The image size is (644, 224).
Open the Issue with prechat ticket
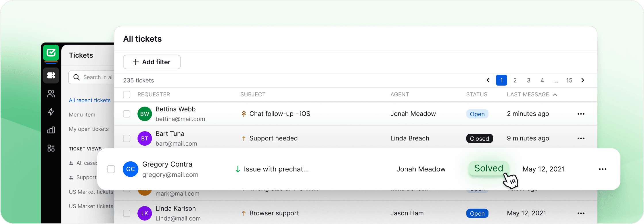276,169
